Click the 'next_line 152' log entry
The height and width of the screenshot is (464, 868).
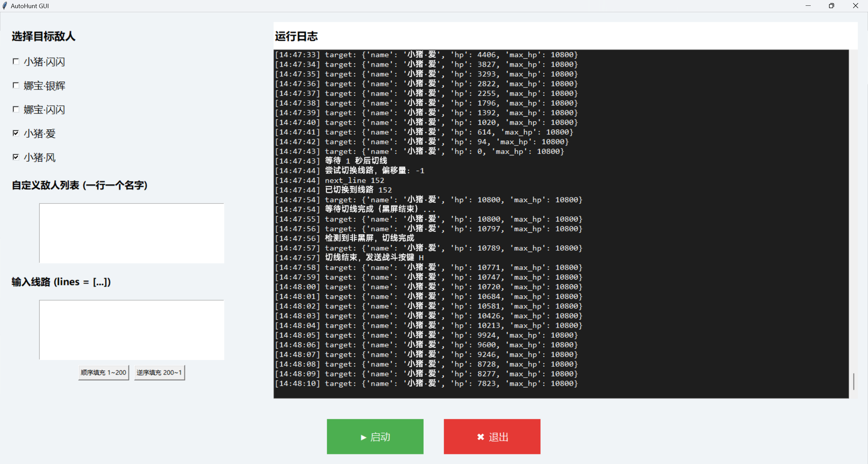[354, 180]
